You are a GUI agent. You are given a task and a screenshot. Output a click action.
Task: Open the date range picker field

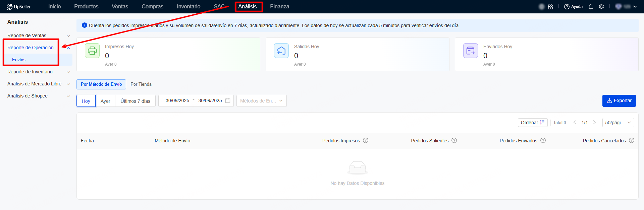pos(196,101)
